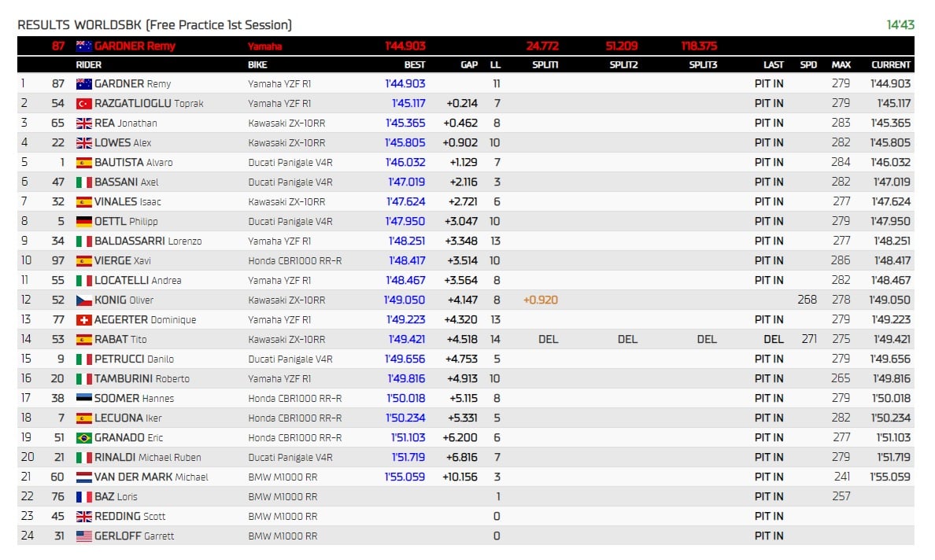Open rider GERLOFF Garrett's name
This screenshot has height=560, width=935.
click(134, 536)
